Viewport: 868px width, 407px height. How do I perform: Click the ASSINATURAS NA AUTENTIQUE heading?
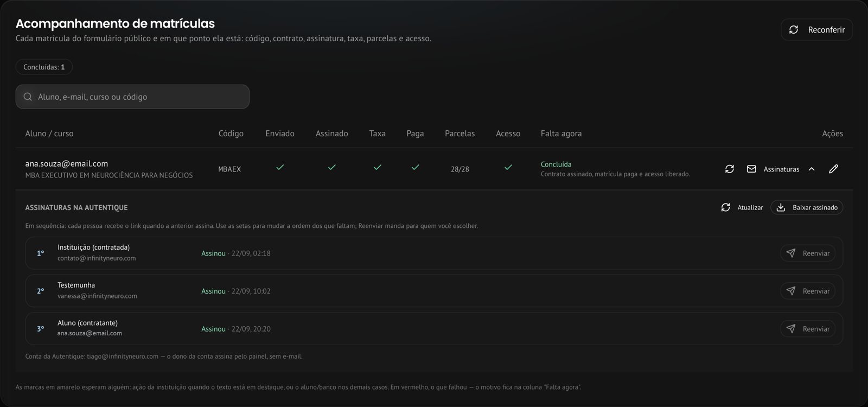[76, 208]
